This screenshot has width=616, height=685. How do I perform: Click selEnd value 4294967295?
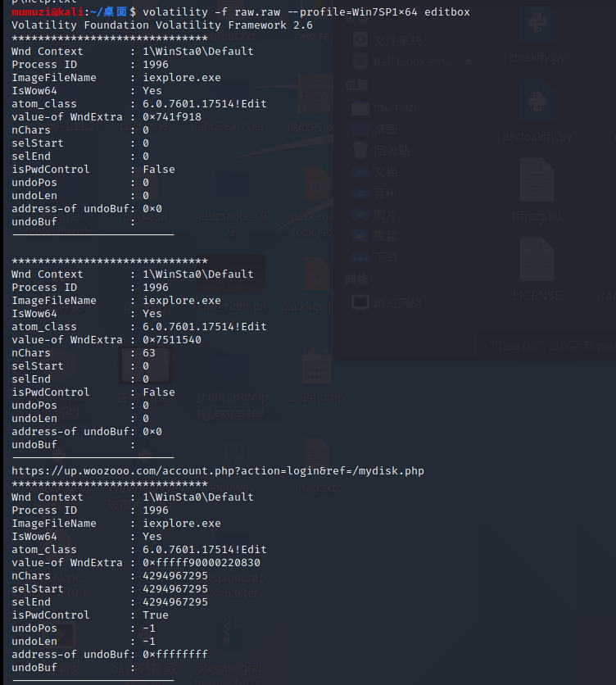(175, 602)
